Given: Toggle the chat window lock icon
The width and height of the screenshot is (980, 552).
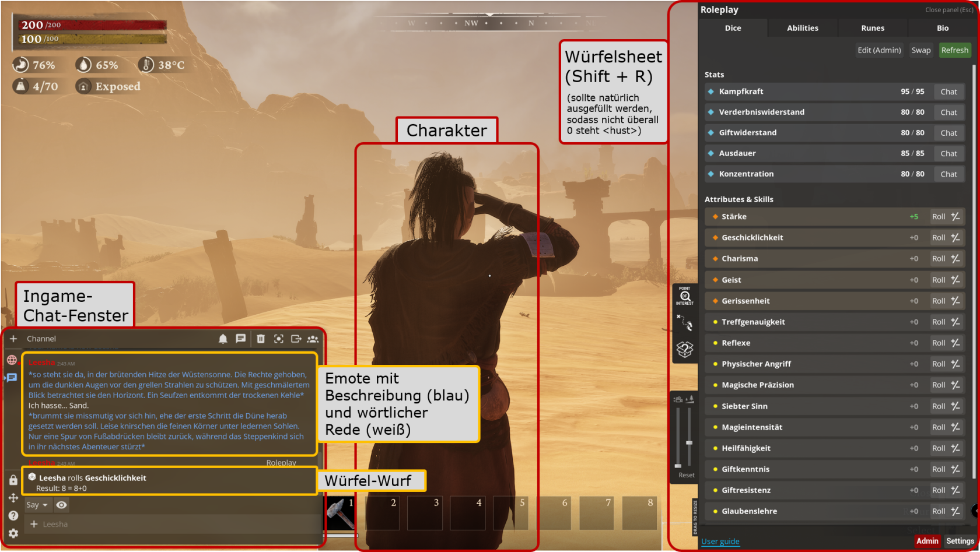Looking at the screenshot, I should point(13,480).
